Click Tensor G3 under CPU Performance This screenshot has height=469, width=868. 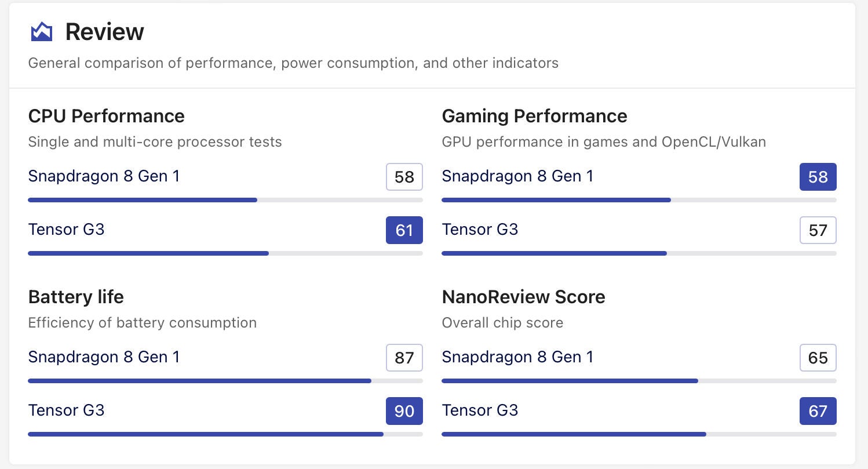pyautogui.click(x=66, y=230)
